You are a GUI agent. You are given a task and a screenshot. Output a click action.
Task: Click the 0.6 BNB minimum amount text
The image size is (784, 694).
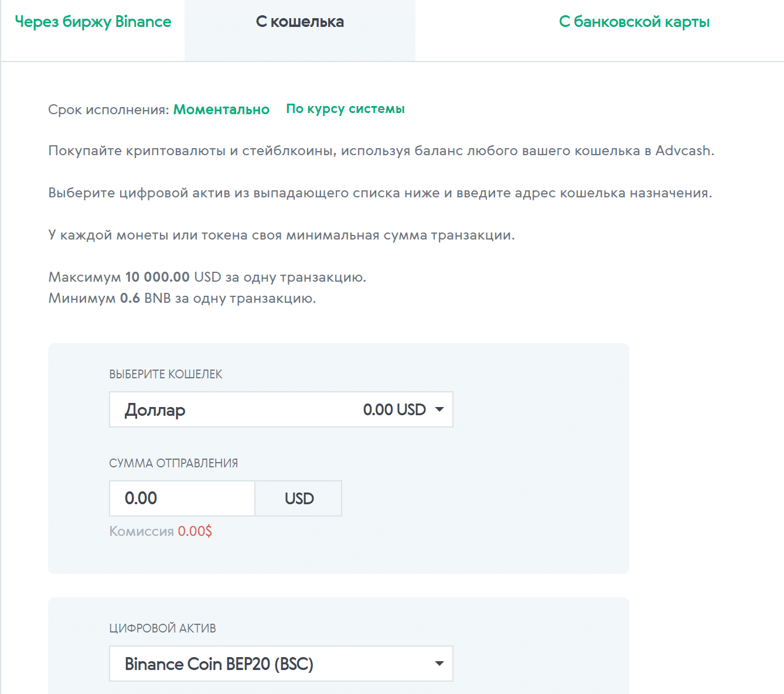pos(145,298)
